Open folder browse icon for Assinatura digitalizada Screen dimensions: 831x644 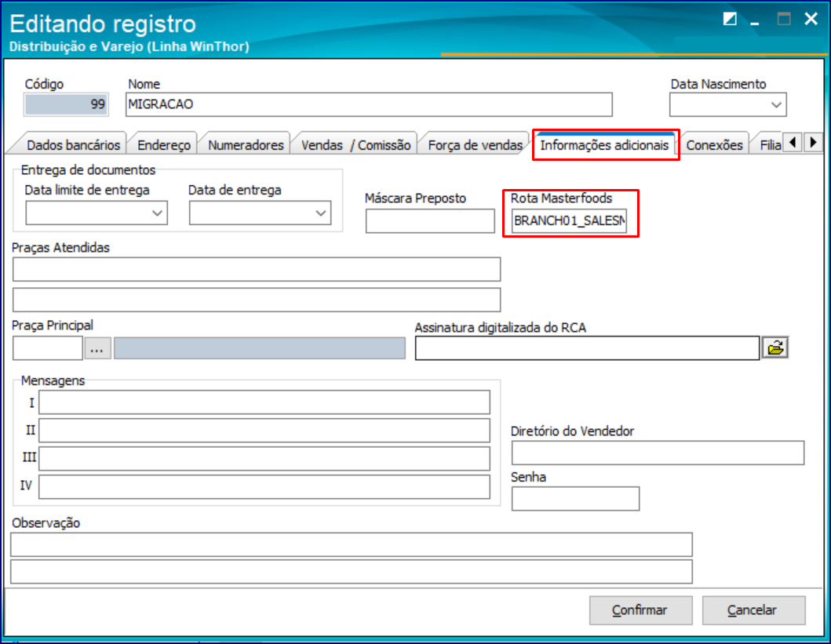click(x=775, y=348)
